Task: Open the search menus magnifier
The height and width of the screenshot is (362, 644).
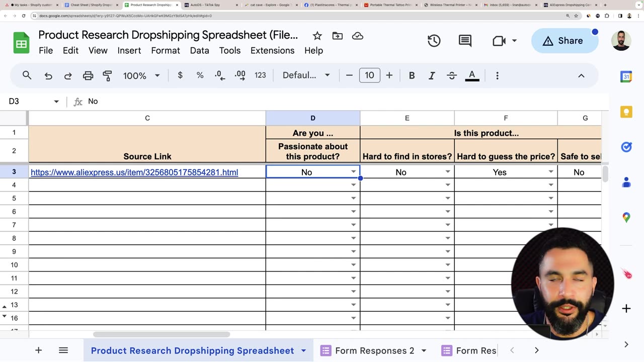Action: click(x=27, y=75)
